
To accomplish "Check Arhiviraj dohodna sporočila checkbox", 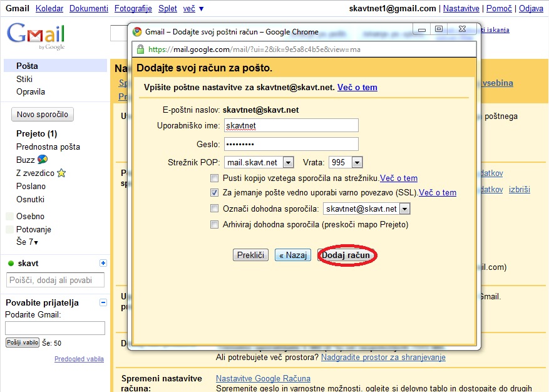I will 214,224.
